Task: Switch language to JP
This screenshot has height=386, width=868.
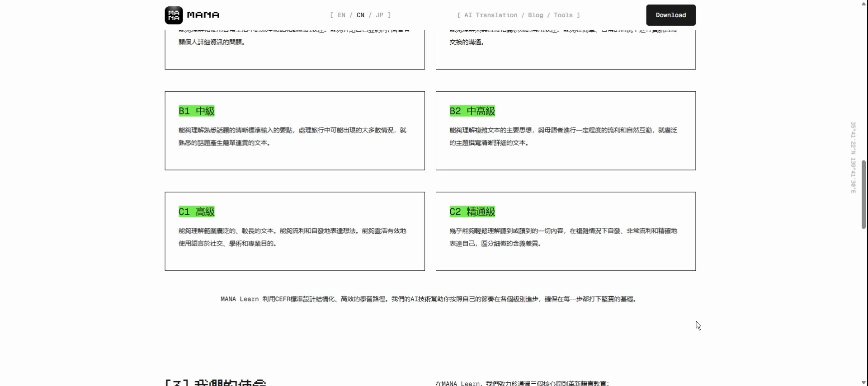Action: pyautogui.click(x=379, y=15)
